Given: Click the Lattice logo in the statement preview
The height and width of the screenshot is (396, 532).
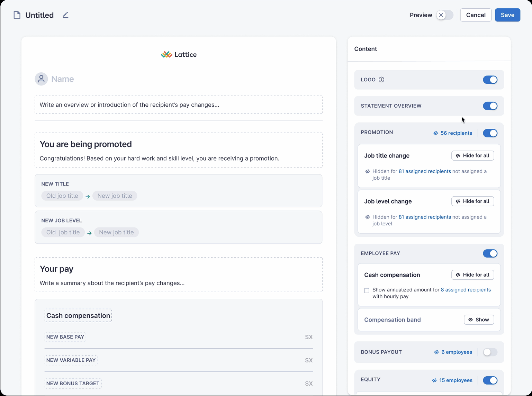Looking at the screenshot, I should [x=179, y=54].
